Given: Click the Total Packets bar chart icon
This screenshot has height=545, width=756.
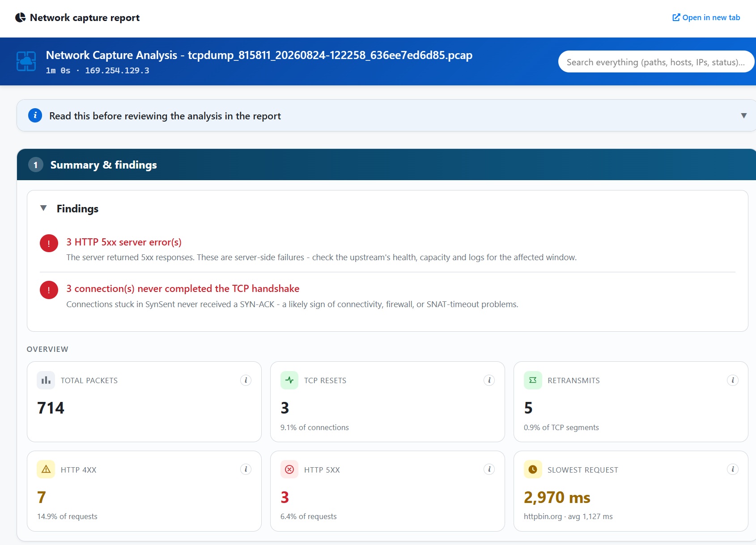Looking at the screenshot, I should tap(46, 380).
